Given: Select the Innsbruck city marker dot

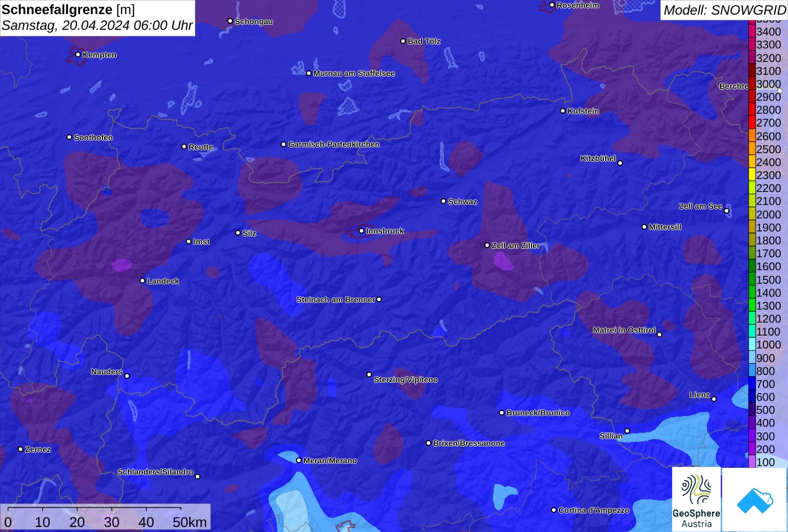Looking at the screenshot, I should click(x=361, y=231).
